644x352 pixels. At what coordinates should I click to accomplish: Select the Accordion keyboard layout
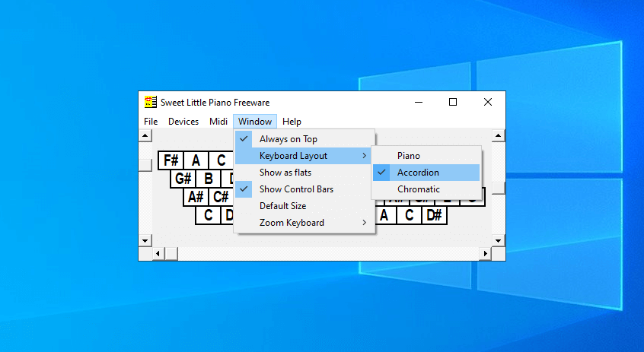[x=426, y=173]
